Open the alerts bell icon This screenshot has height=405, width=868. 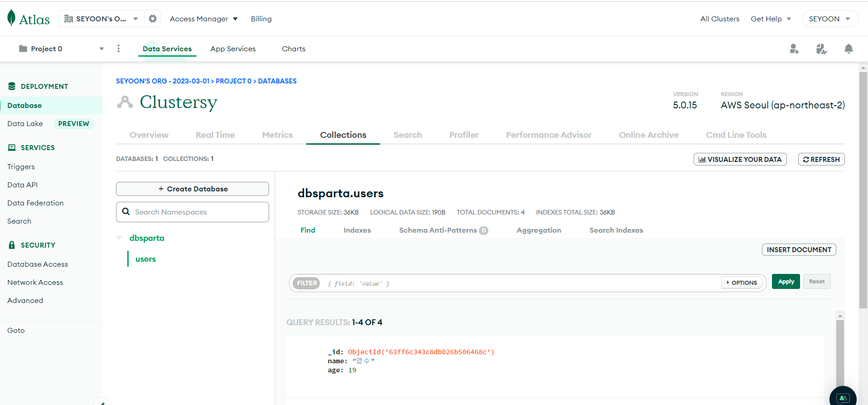[849, 49]
